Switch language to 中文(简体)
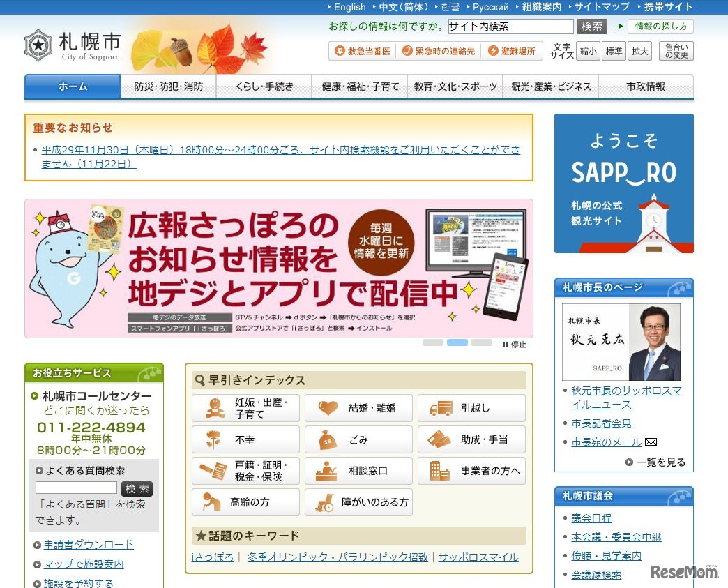728x588 pixels. 403,7
